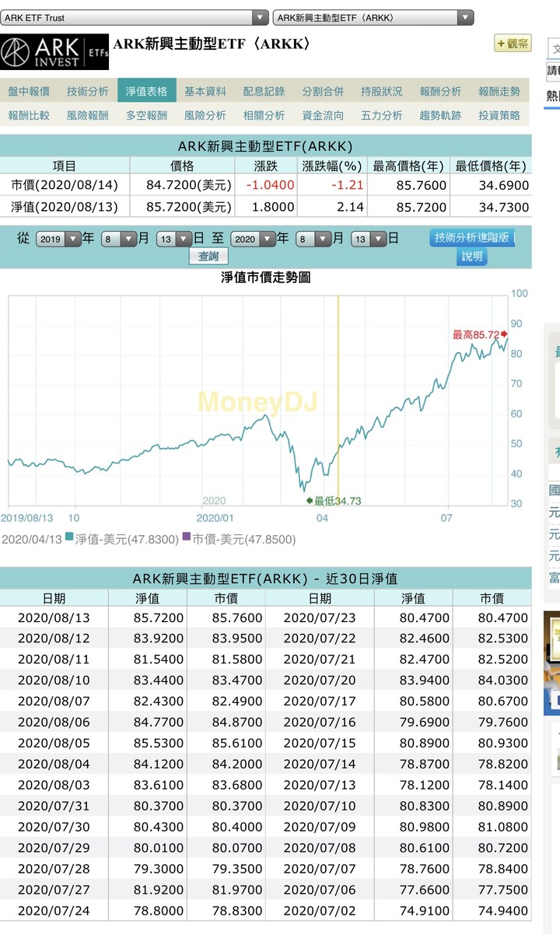Open the 五力分析 tab
This screenshot has height=934, width=560.
pos(382,115)
